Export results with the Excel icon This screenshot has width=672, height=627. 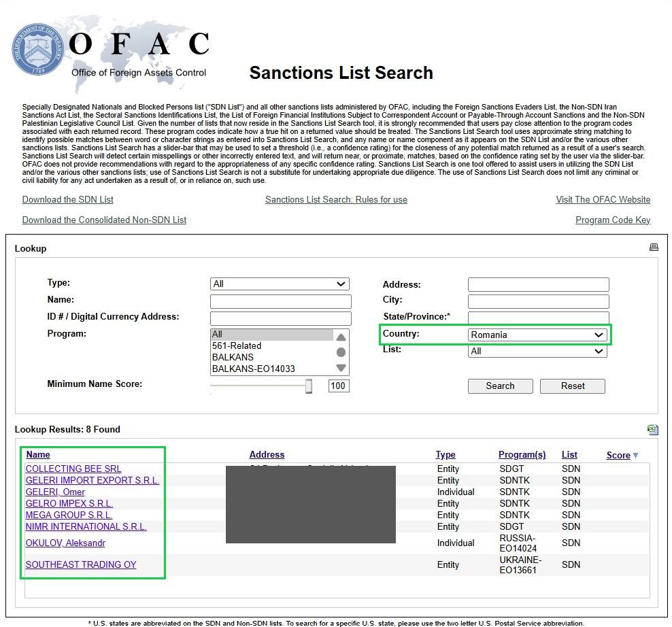coord(653,429)
